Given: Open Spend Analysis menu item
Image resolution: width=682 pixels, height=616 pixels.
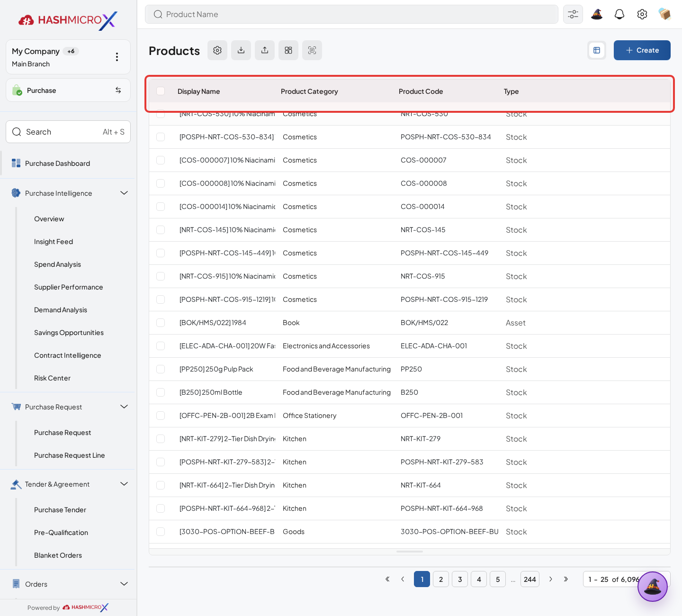Looking at the screenshot, I should (x=57, y=264).
